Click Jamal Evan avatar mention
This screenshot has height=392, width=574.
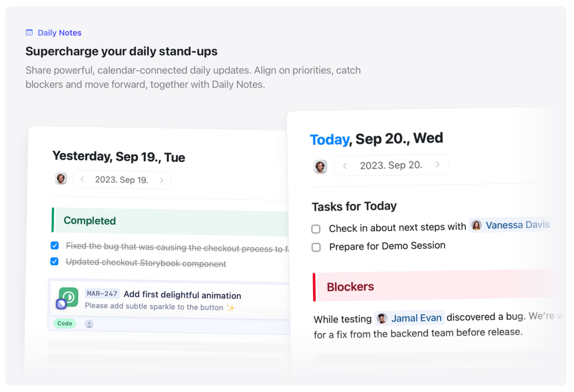coord(382,318)
